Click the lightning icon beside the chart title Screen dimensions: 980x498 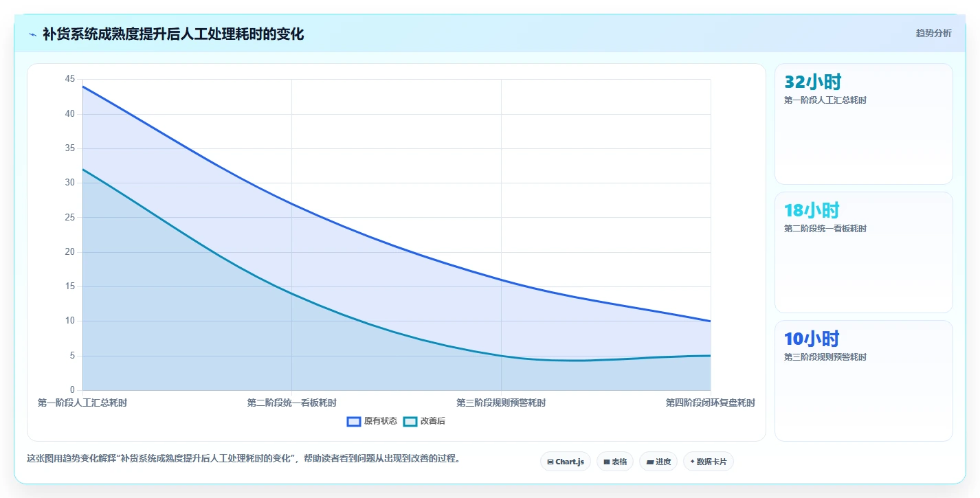click(x=32, y=34)
